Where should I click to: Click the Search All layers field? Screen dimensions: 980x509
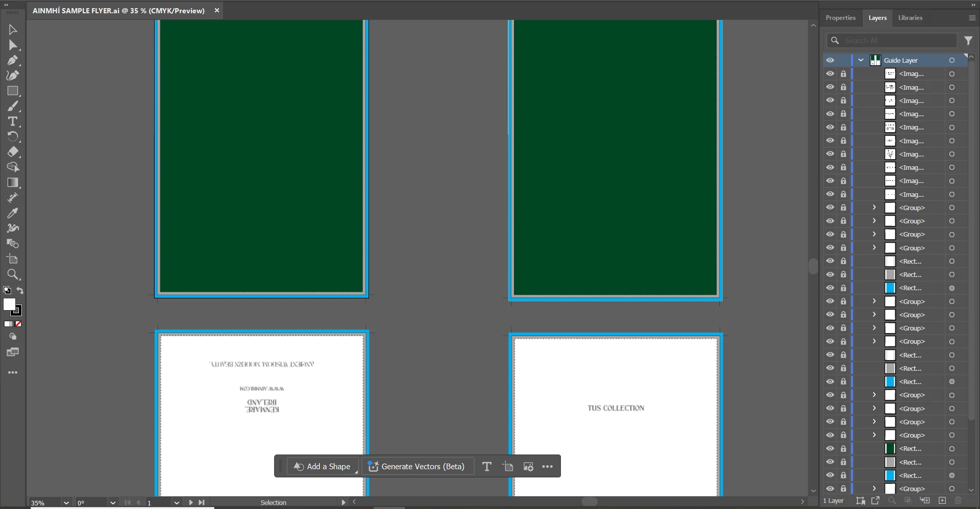(891, 41)
